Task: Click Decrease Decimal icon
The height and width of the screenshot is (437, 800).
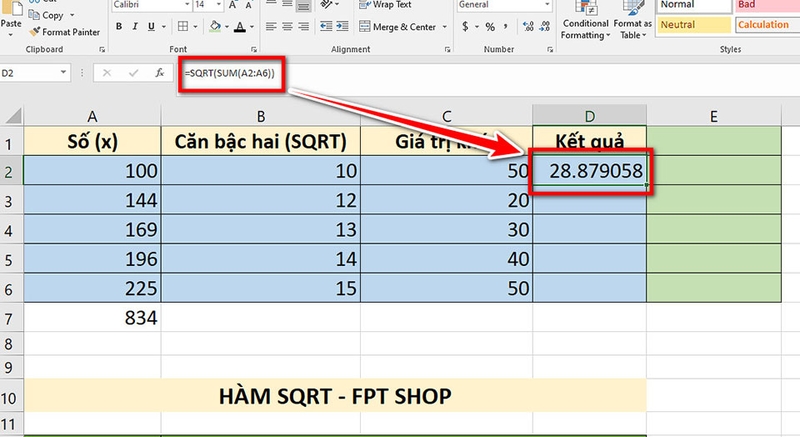Action: (545, 27)
